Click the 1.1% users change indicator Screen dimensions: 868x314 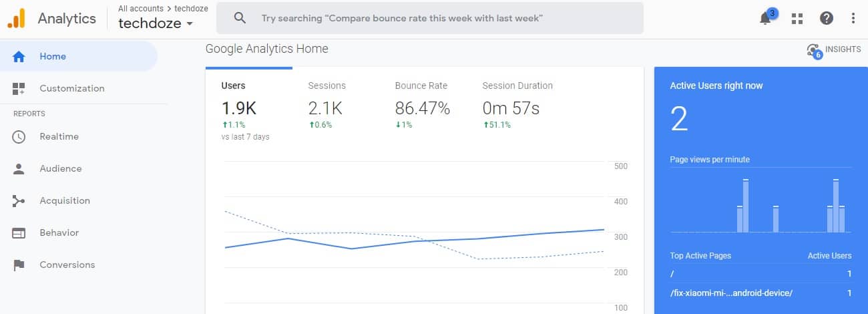coord(233,125)
